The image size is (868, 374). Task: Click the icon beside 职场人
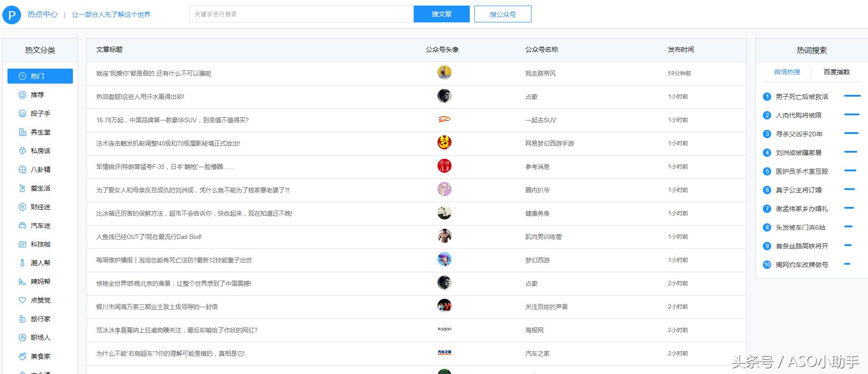click(x=22, y=338)
